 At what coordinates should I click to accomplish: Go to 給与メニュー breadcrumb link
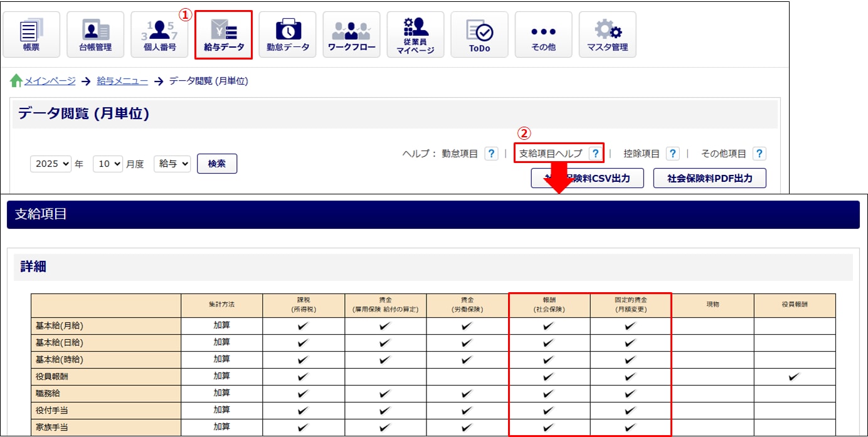122,81
